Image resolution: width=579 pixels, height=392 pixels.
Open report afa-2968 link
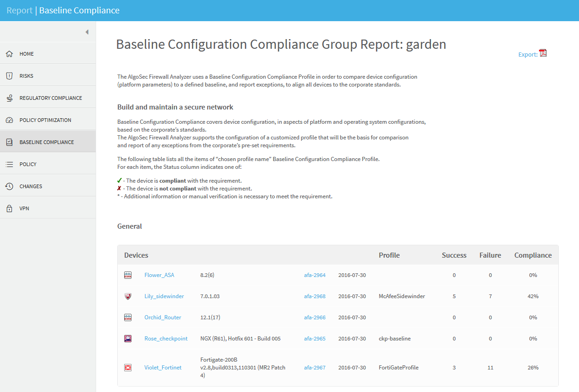[315, 296]
